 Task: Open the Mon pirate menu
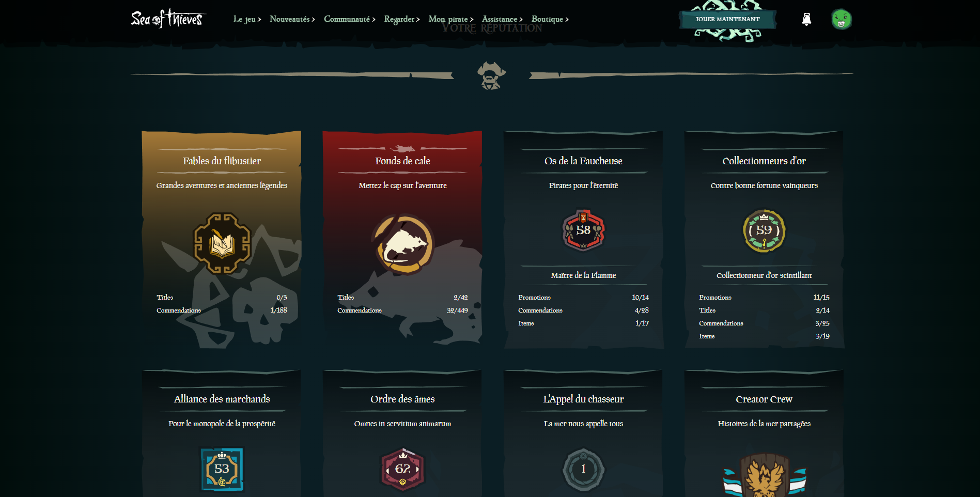[450, 19]
